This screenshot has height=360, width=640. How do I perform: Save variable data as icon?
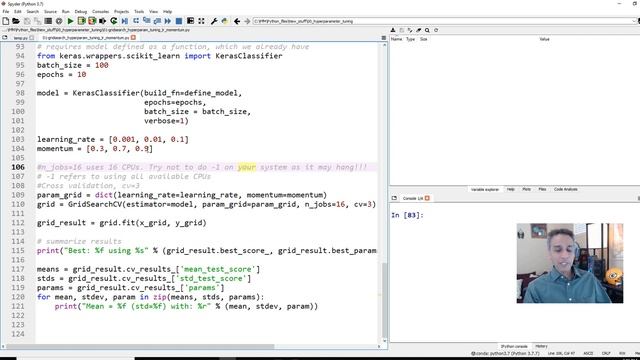pos(410,30)
